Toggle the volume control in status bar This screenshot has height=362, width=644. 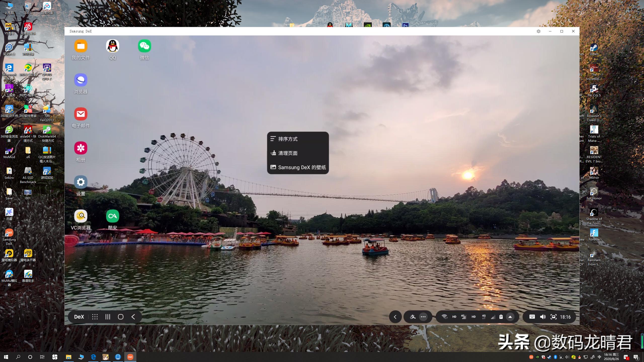[x=543, y=317]
